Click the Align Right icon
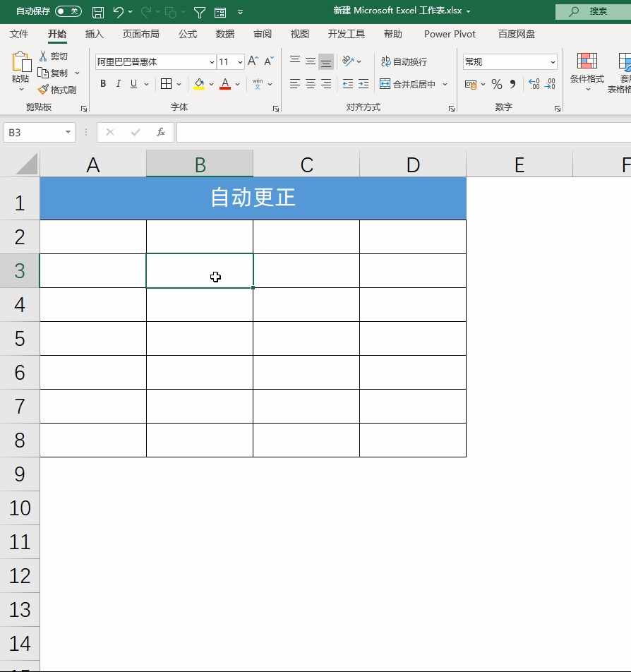This screenshot has width=631, height=672. click(326, 83)
